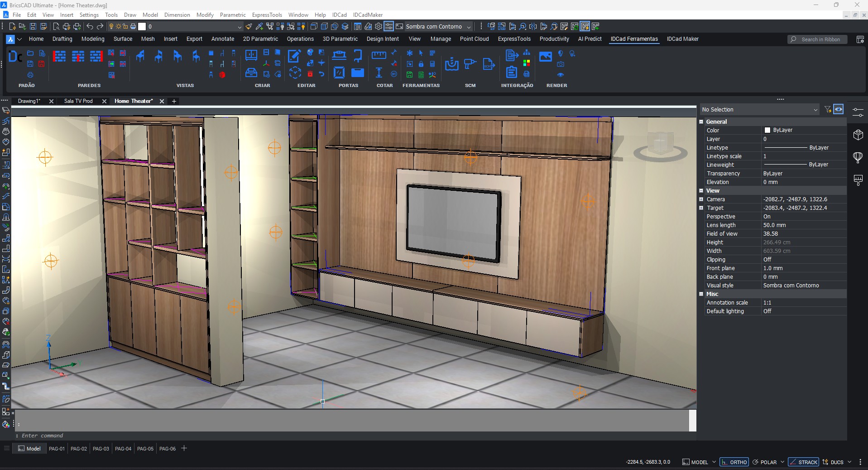This screenshot has width=868, height=470.
Task: Switch to the PAG-03 layout tab
Action: click(x=101, y=449)
